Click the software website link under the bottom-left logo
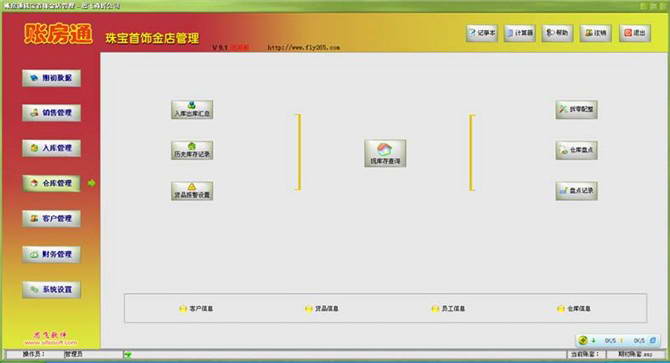 click(50, 343)
